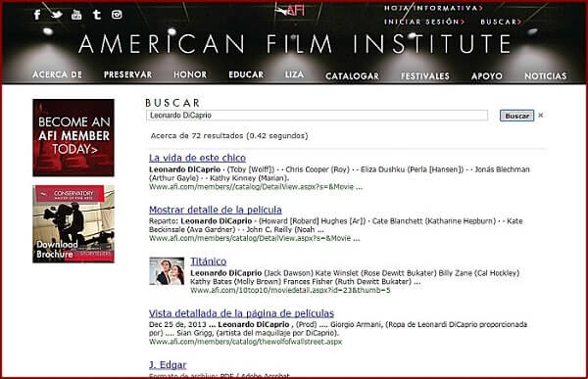This screenshot has height=379, width=588.
Task: Open Vista detallada de la página de películas
Action: click(x=241, y=313)
